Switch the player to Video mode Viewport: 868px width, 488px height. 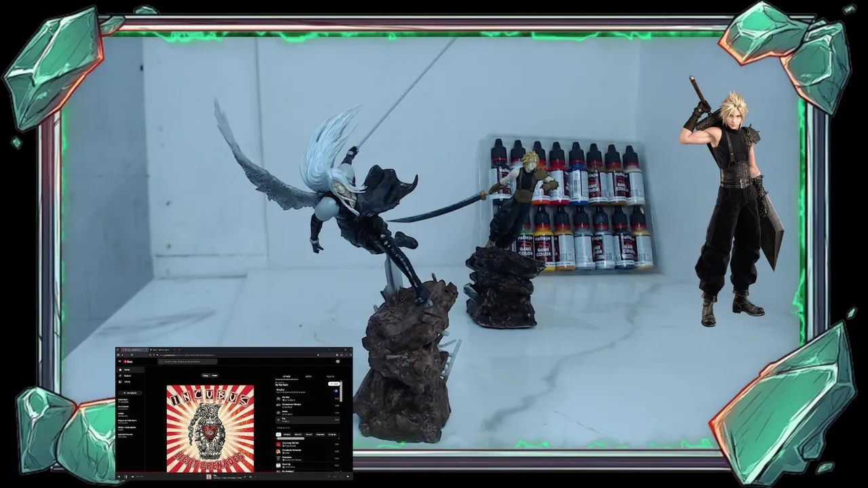[x=214, y=375]
